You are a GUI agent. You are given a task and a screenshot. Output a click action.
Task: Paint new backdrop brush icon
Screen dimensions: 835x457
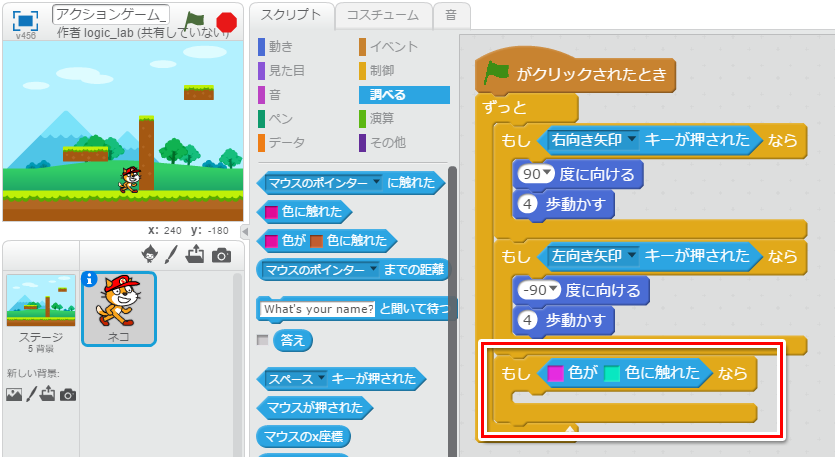31,394
